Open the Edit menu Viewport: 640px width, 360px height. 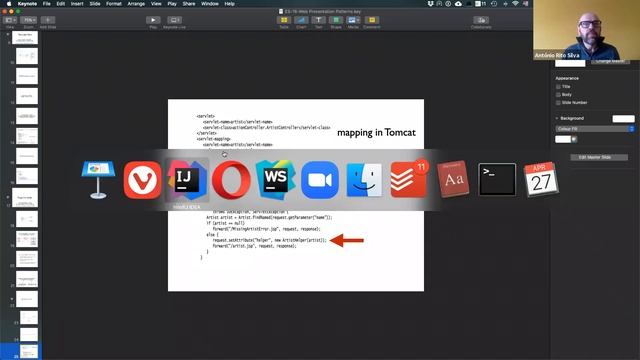[x=61, y=4]
